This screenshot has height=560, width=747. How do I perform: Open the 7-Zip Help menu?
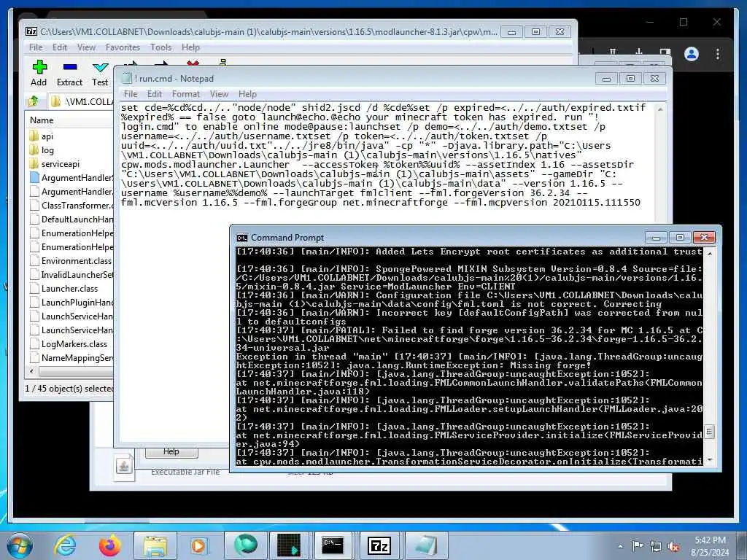[190, 47]
